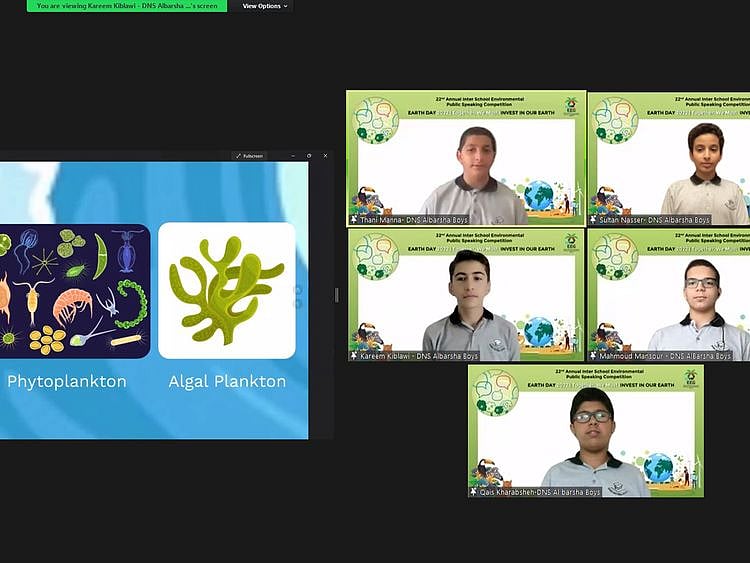This screenshot has width=750, height=563.
Task: Click the Phytoplankton illustration card
Action: (x=75, y=291)
